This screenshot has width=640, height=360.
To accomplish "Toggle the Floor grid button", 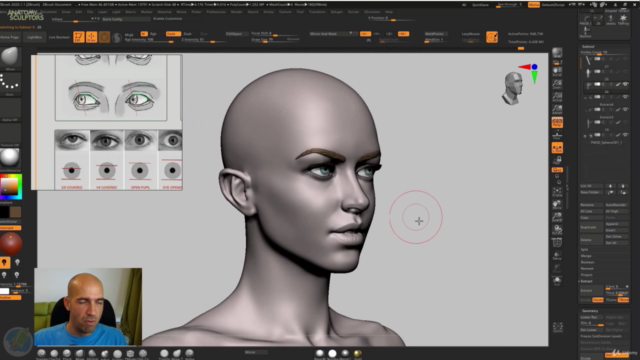I will [557, 135].
